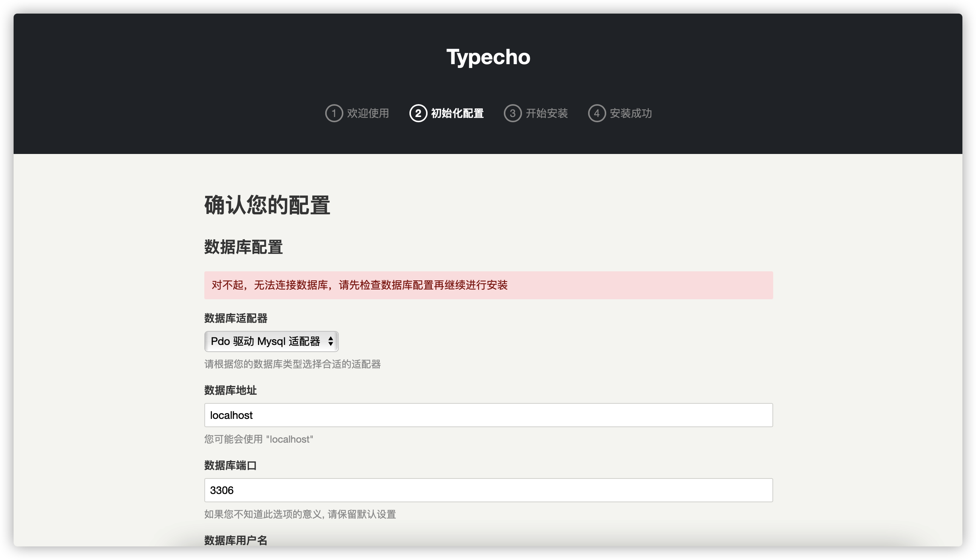Screen dimensions: 976x560
Task: Click the 数据库地址 field label
Action: [230, 390]
